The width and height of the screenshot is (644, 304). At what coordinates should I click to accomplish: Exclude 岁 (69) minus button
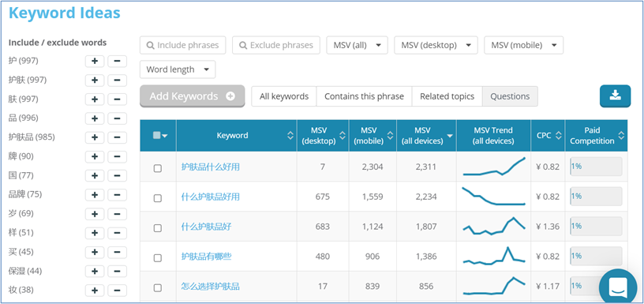click(117, 214)
